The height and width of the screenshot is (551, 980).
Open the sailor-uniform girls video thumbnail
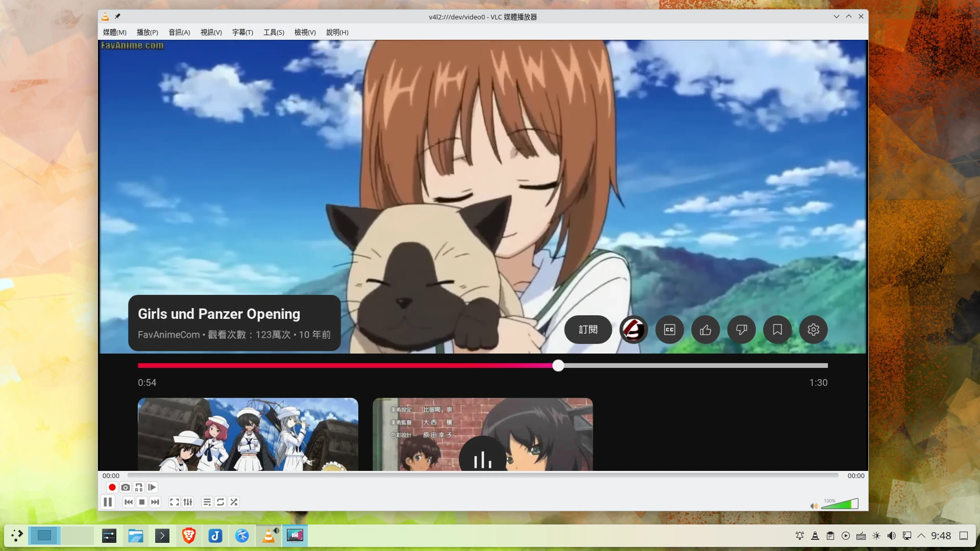coord(248,434)
